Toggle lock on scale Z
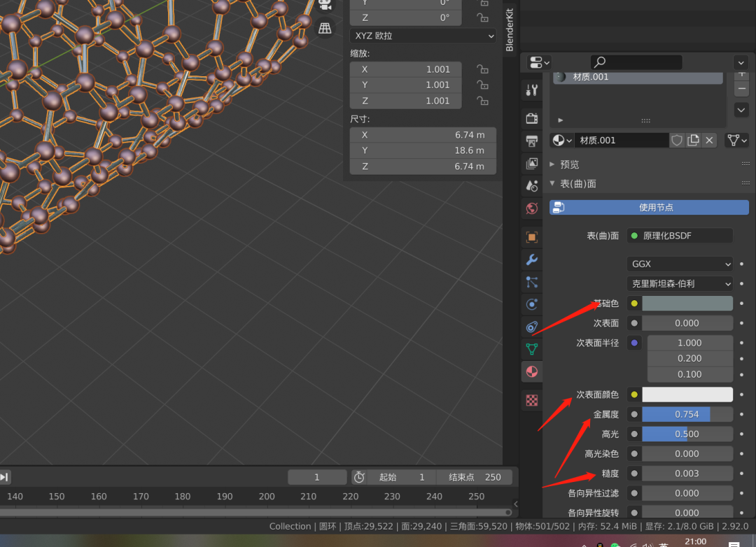The image size is (756, 547). click(482, 101)
